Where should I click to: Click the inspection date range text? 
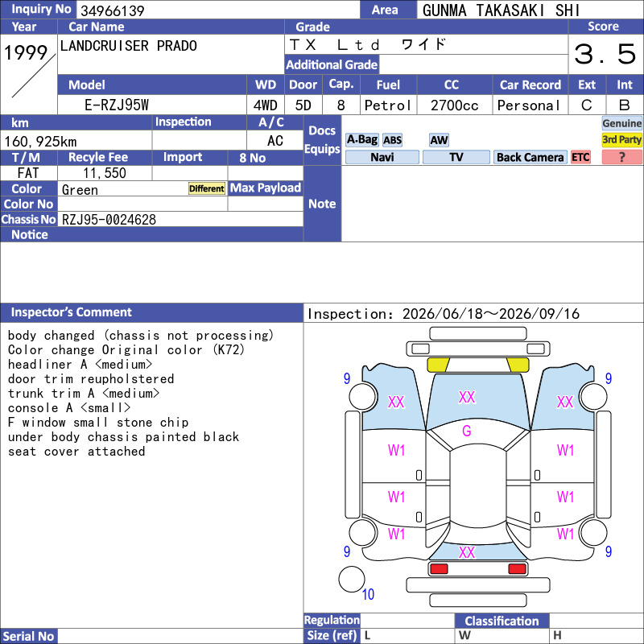(x=444, y=314)
